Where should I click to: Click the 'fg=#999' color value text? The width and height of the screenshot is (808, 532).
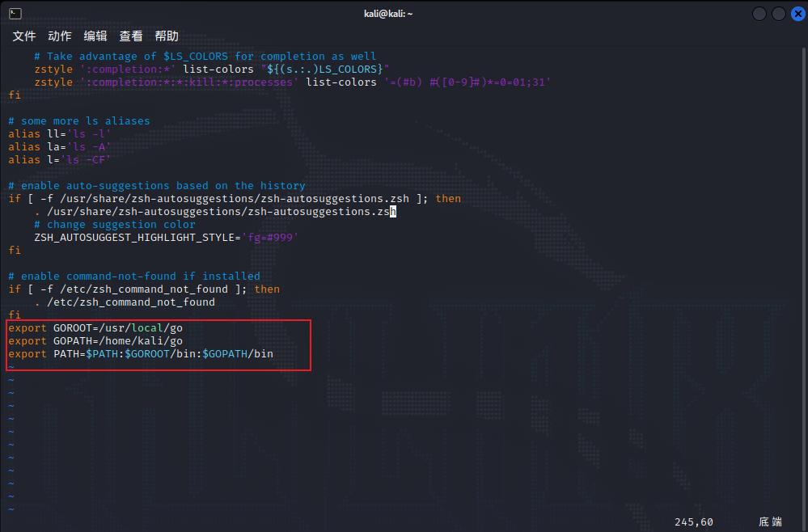(x=273, y=237)
